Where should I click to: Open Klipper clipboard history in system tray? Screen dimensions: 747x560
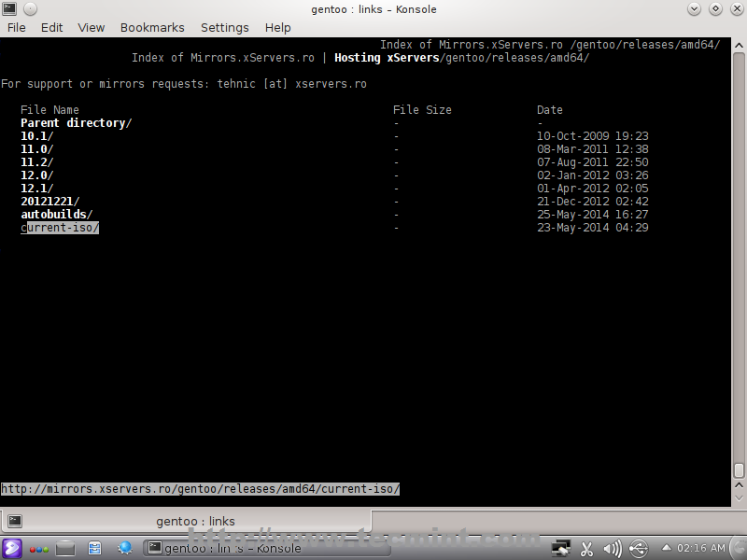585,549
